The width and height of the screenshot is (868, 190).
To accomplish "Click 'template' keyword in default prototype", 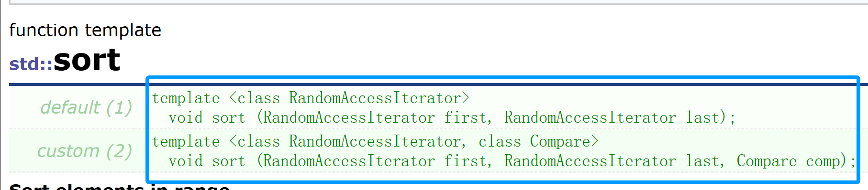I will [186, 98].
